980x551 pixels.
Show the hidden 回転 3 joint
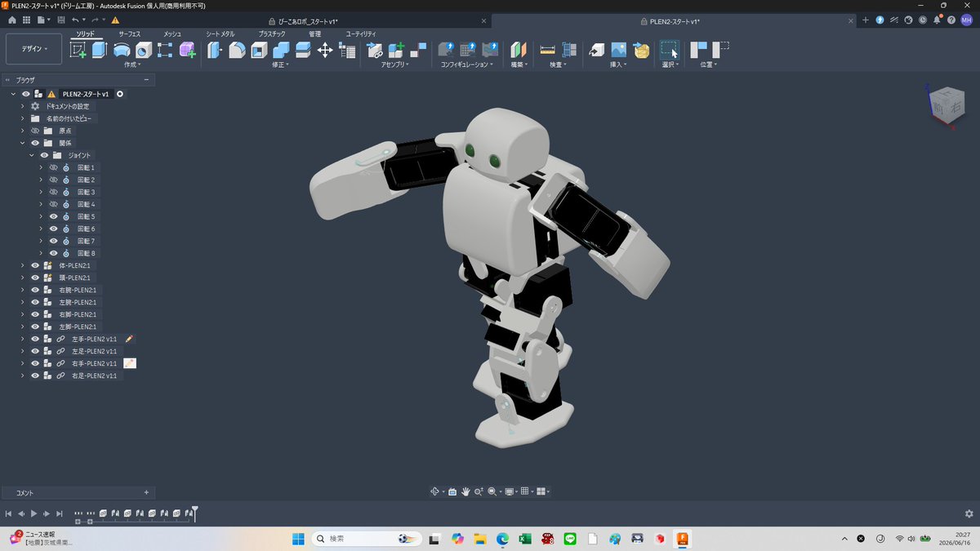tap(54, 192)
